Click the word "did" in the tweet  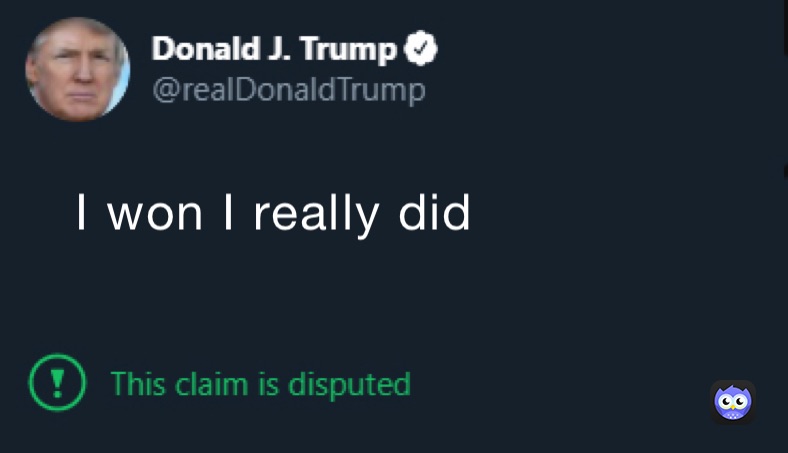[434, 214]
